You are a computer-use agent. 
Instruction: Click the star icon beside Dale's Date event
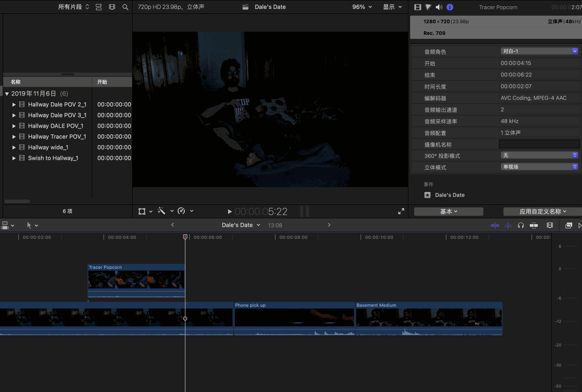point(428,195)
